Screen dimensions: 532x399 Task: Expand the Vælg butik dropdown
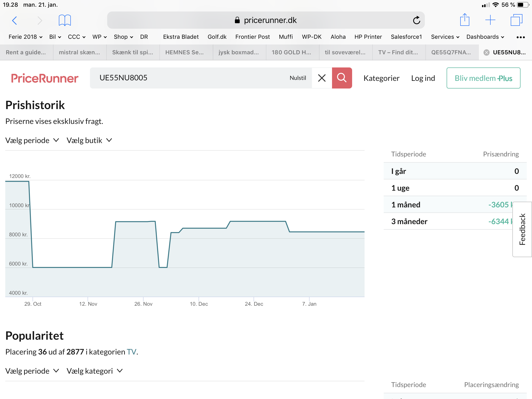click(x=89, y=140)
